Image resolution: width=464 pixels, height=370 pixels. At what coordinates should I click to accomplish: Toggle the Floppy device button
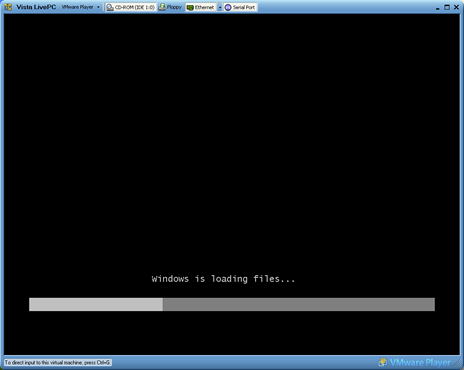coord(170,7)
